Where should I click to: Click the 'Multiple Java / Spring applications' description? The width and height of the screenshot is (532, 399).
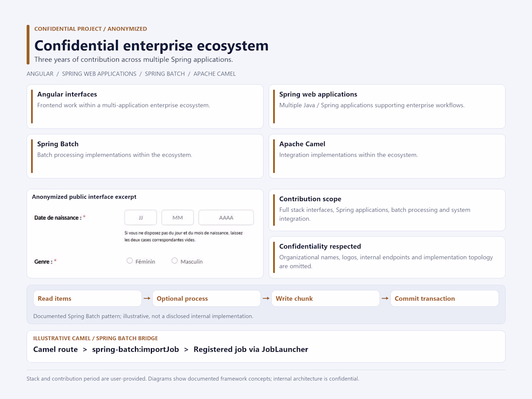pos(372,105)
